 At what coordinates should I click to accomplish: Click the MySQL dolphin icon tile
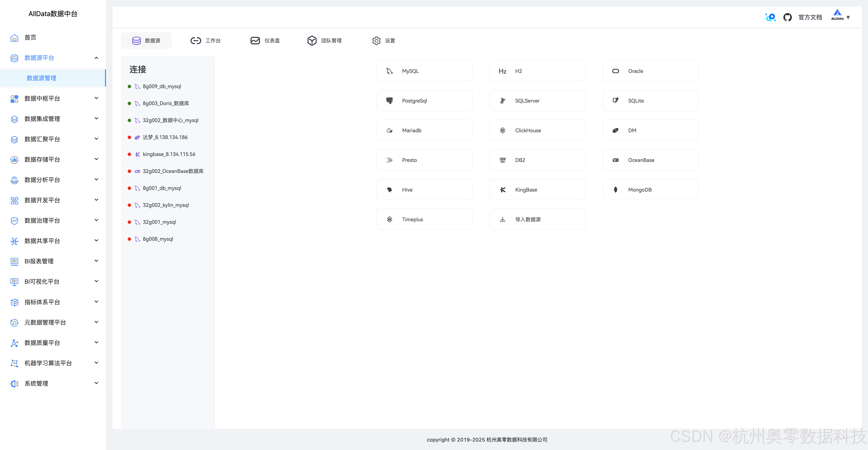390,71
